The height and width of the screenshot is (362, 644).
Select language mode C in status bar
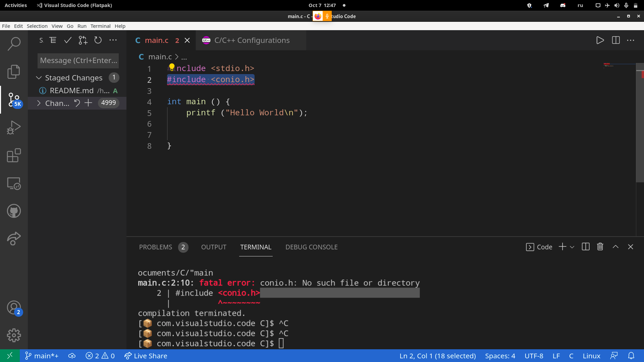point(571,356)
